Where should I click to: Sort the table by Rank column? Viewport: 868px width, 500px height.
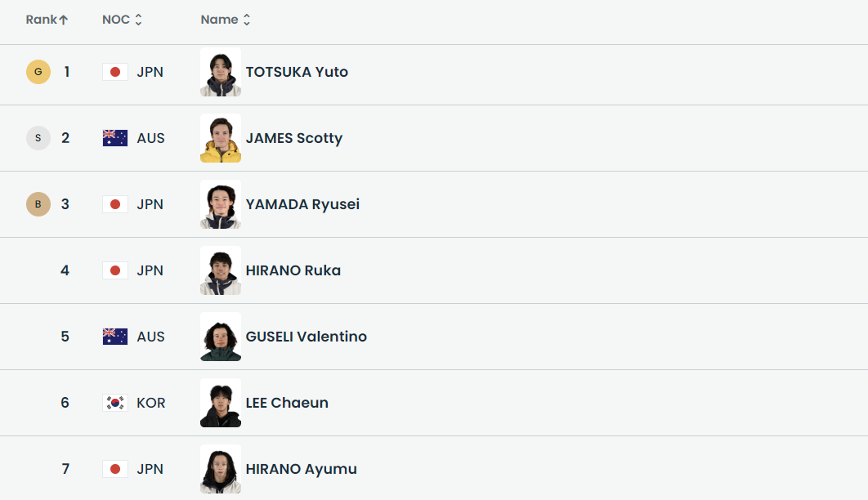click(47, 20)
